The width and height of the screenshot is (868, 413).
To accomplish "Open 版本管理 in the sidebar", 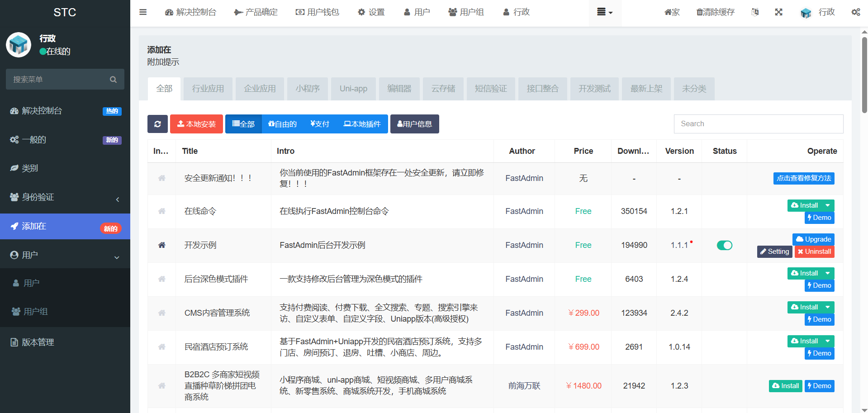I will click(65, 342).
